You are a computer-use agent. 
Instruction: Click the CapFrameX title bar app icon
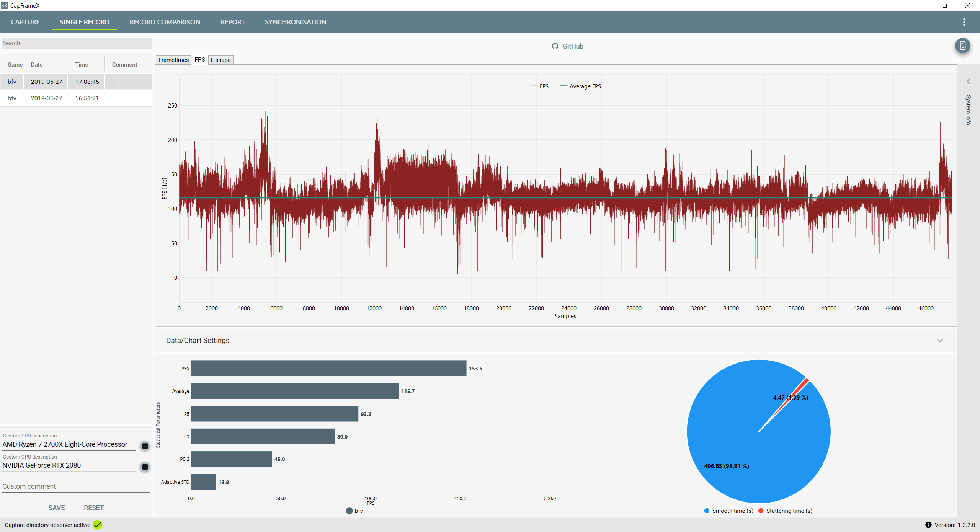coord(5,5)
